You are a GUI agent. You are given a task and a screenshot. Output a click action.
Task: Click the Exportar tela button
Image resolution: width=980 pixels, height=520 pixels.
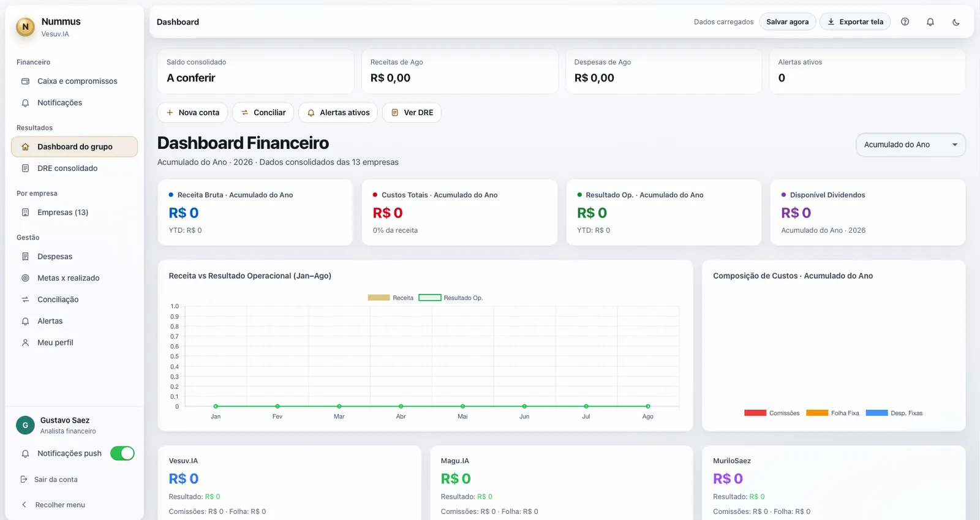pyautogui.click(x=855, y=21)
